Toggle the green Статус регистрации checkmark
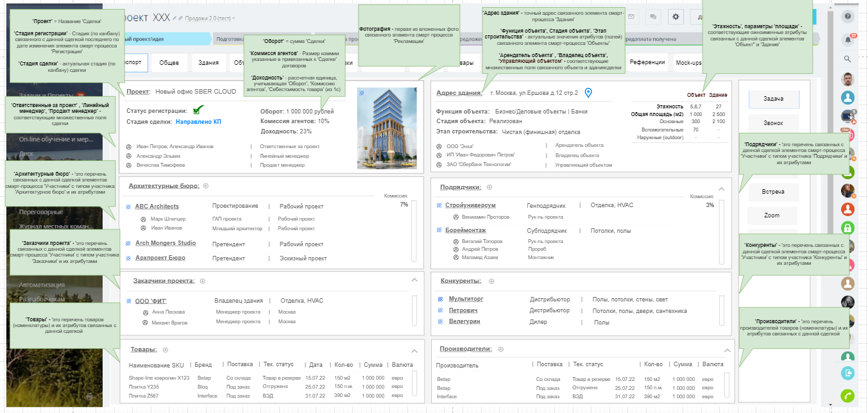The image size is (868, 413). pyautogui.click(x=199, y=110)
